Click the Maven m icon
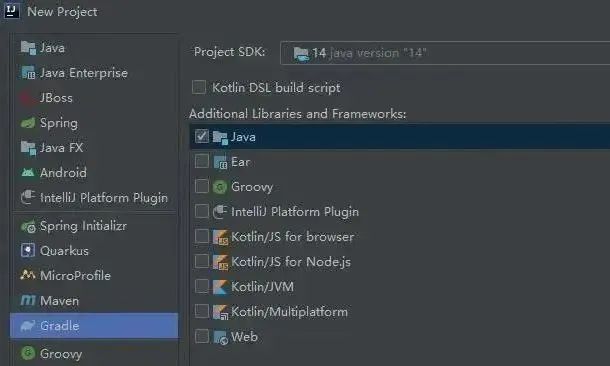 (x=28, y=300)
